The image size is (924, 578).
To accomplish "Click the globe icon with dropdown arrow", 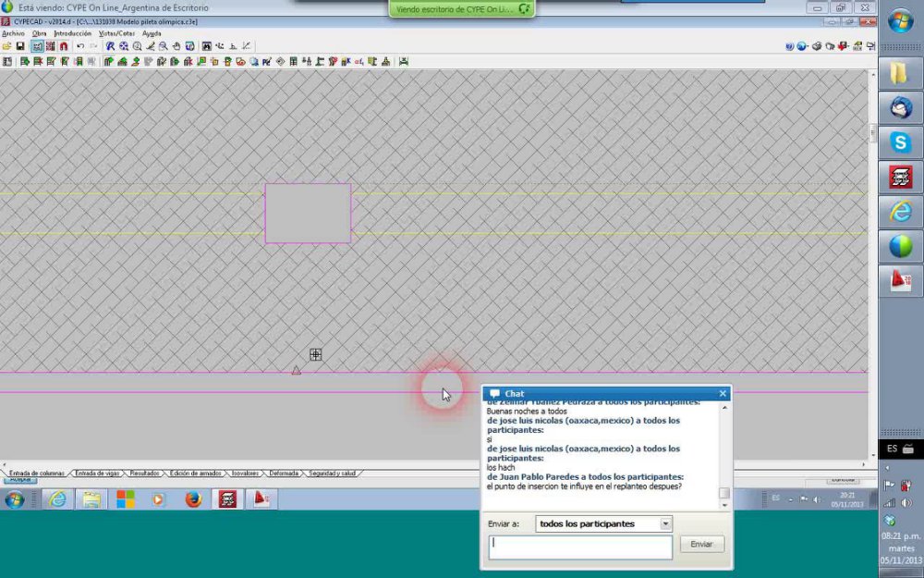I will 802,46.
